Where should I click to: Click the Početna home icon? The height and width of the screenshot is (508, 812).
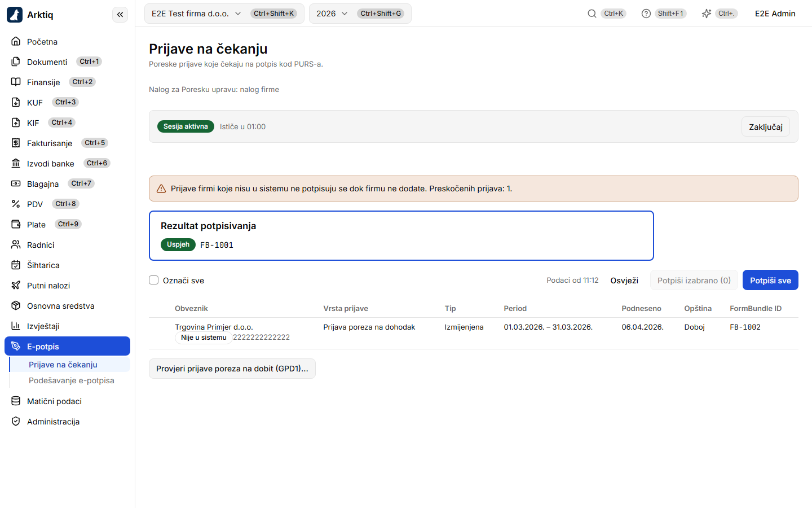coord(16,41)
